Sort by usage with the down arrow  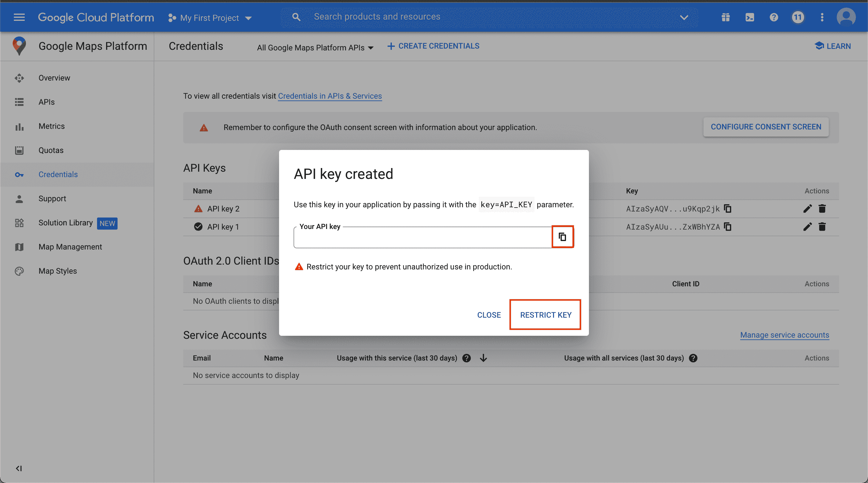483,358
